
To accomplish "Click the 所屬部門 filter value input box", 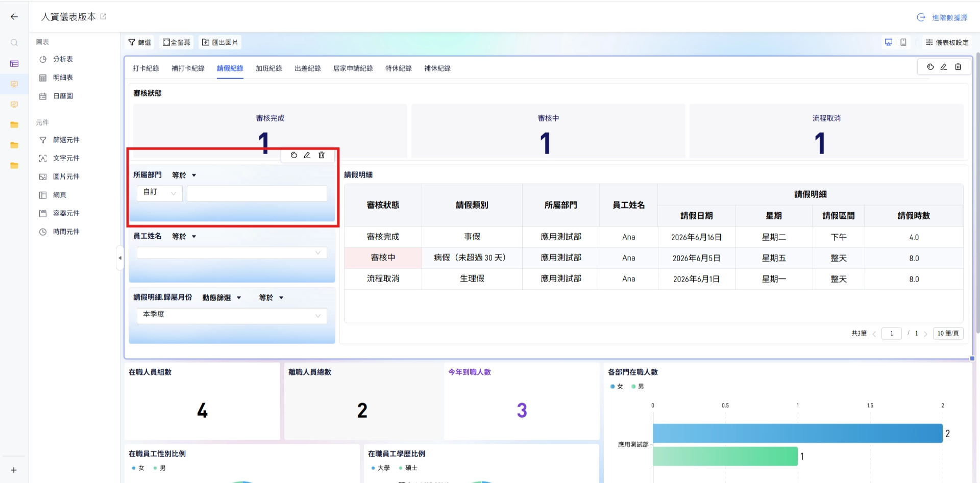I will [257, 193].
